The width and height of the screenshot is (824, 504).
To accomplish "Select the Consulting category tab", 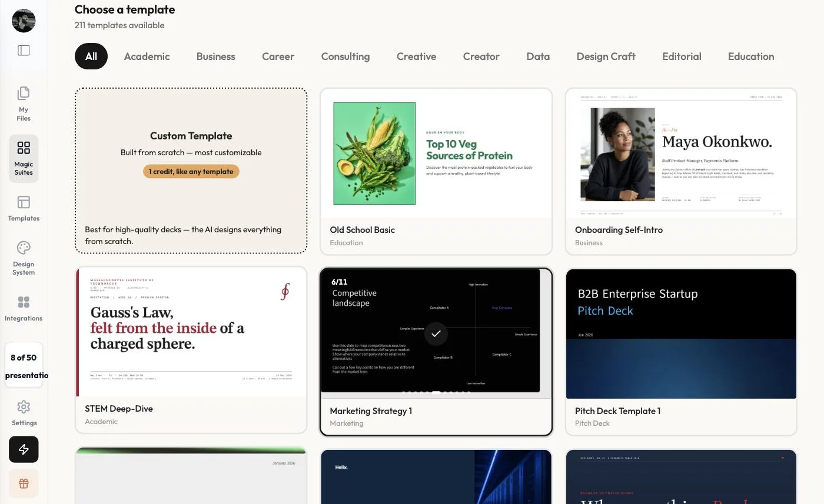I will [x=345, y=56].
